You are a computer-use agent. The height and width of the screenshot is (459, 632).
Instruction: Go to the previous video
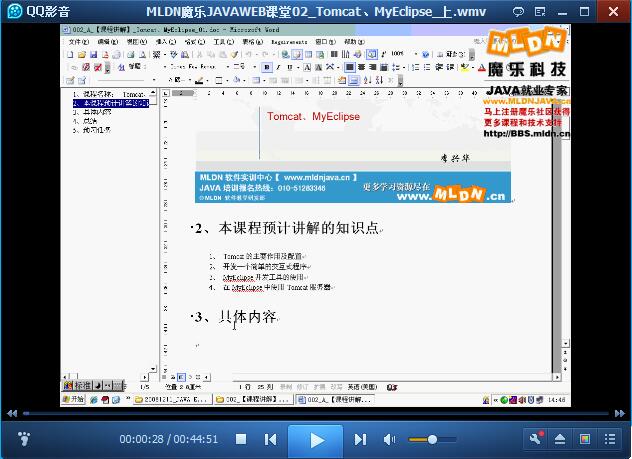click(x=270, y=439)
